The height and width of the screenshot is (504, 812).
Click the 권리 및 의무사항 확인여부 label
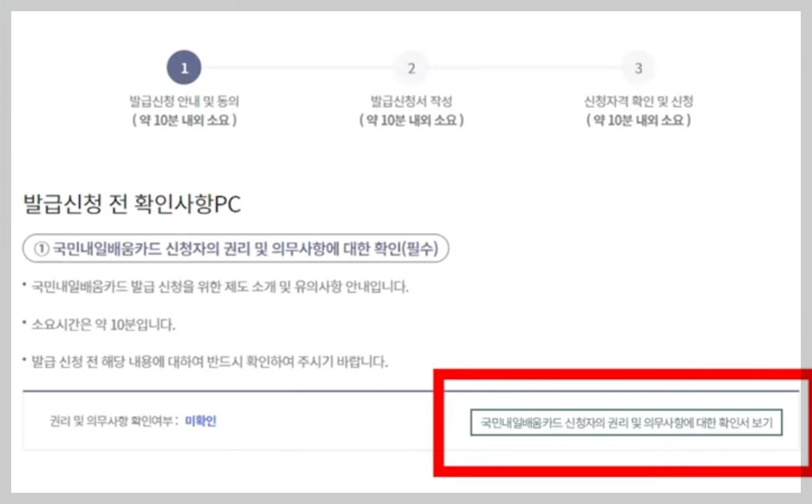tap(114, 421)
